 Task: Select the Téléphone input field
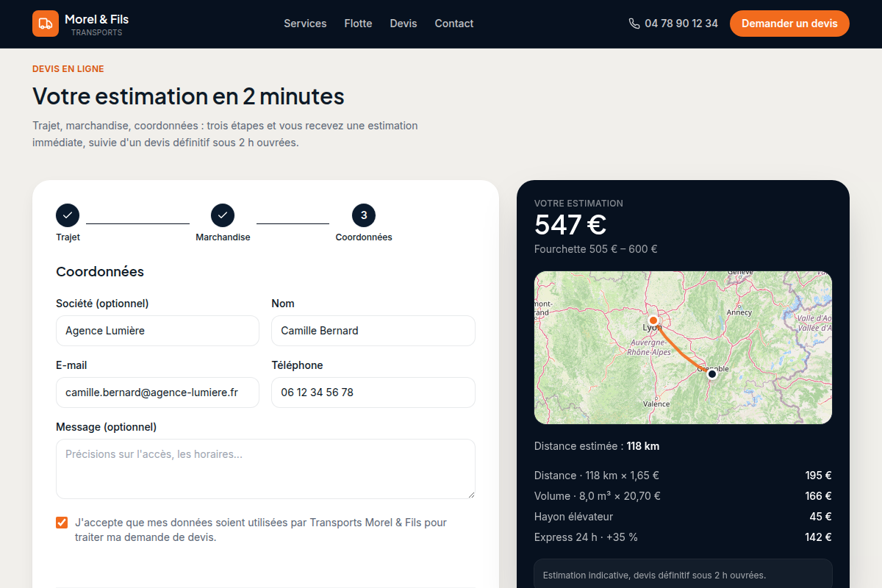click(373, 392)
